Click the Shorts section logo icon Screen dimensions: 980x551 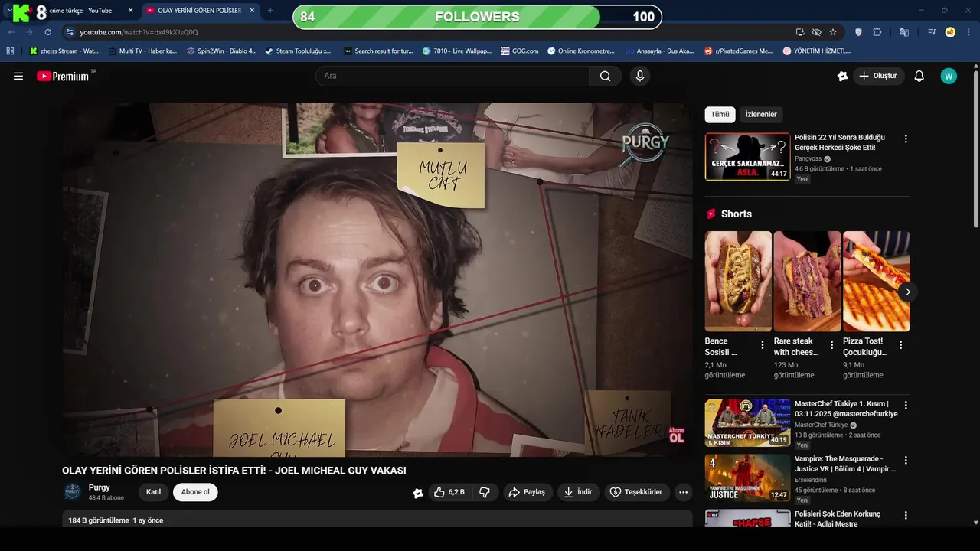coord(711,214)
